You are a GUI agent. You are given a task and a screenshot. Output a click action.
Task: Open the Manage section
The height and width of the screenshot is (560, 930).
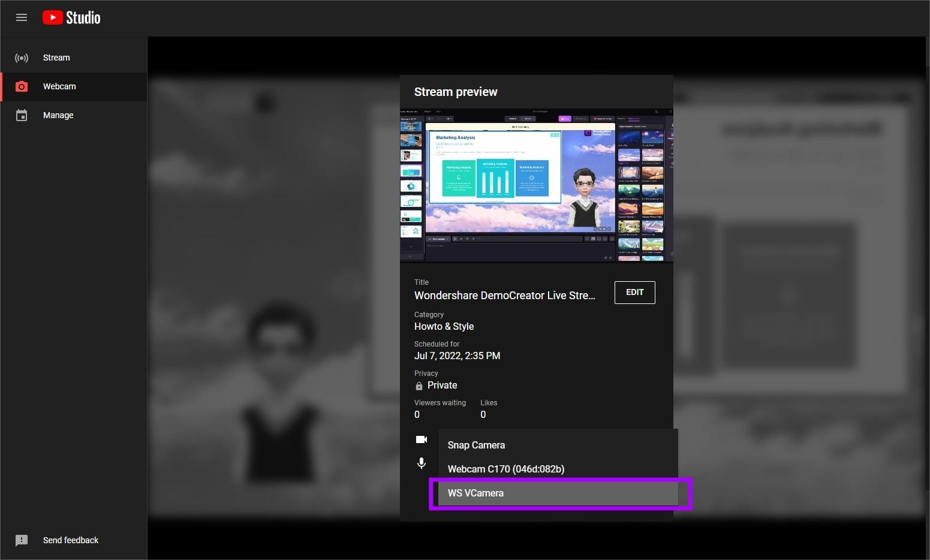(74, 115)
